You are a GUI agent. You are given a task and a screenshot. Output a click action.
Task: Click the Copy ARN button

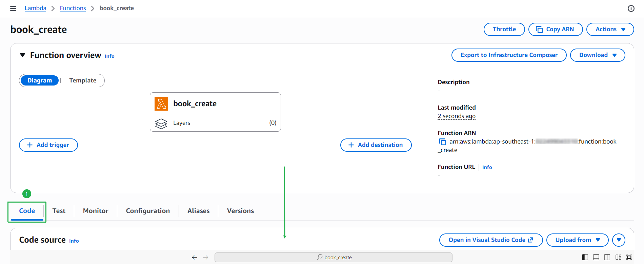coord(556,29)
